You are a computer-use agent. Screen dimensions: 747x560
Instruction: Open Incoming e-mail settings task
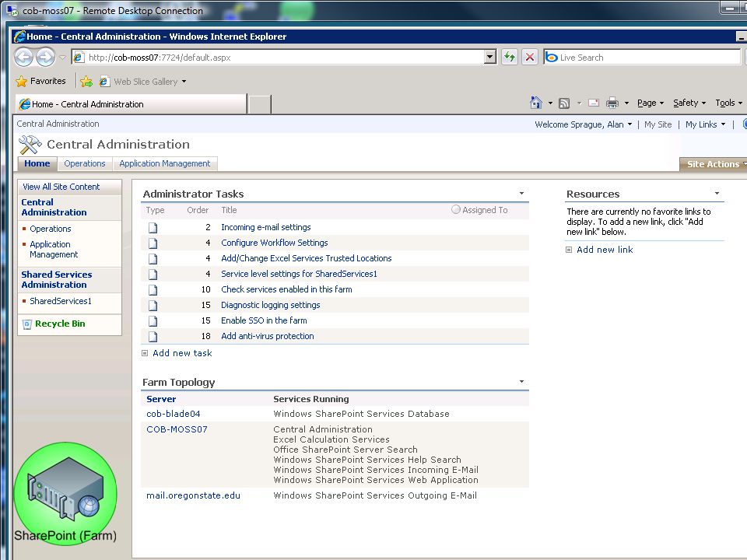pyautogui.click(x=266, y=227)
